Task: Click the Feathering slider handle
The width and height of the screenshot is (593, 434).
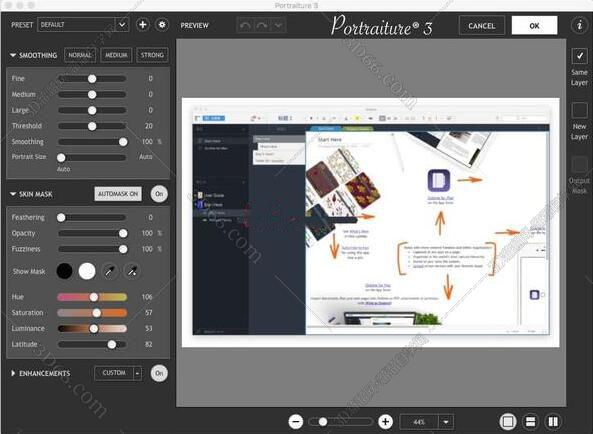Action: (x=61, y=217)
